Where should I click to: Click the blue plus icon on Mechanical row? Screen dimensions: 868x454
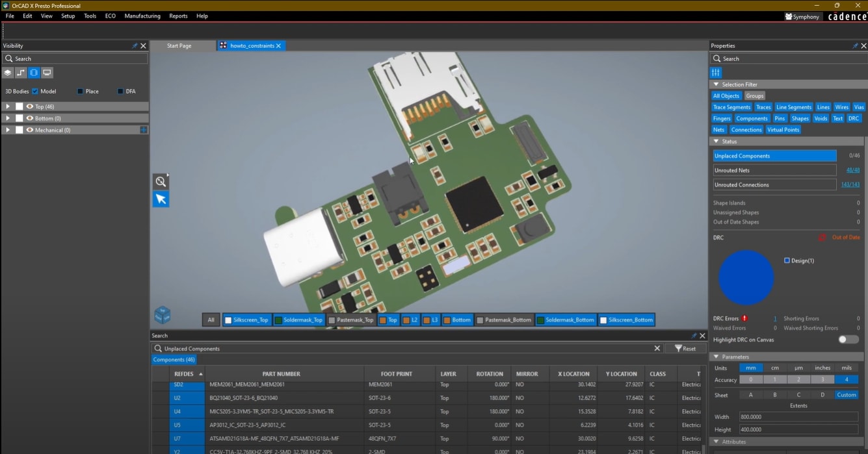pyautogui.click(x=144, y=130)
